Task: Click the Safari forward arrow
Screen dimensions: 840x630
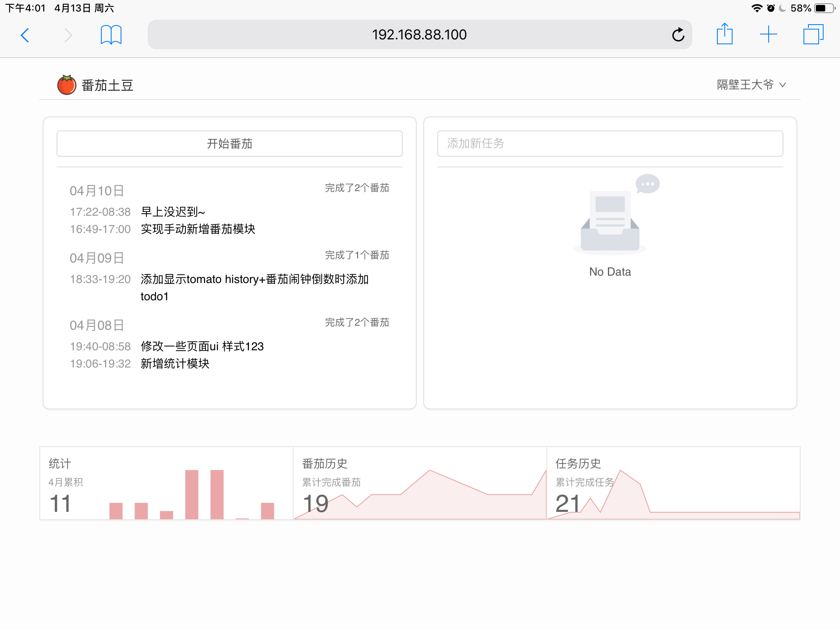Action: pos(68,35)
